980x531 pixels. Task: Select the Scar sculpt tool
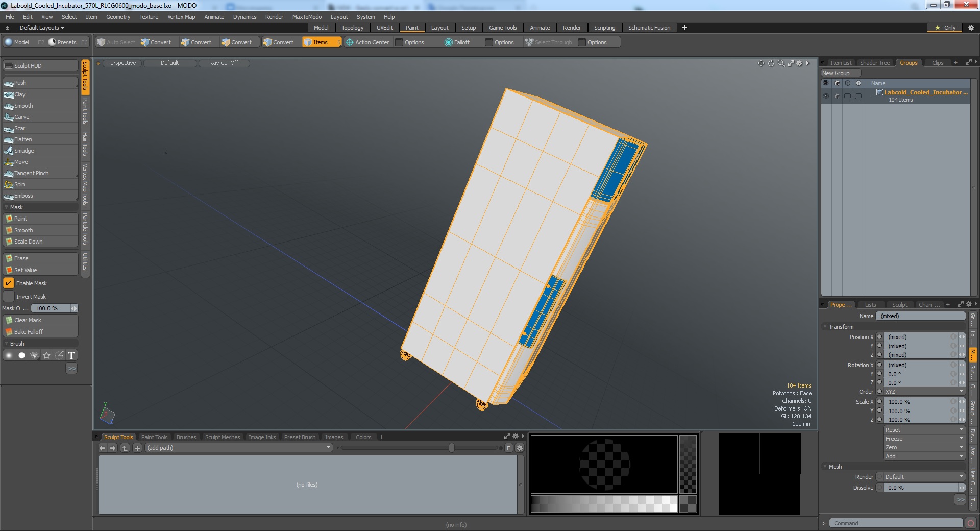[x=40, y=128]
